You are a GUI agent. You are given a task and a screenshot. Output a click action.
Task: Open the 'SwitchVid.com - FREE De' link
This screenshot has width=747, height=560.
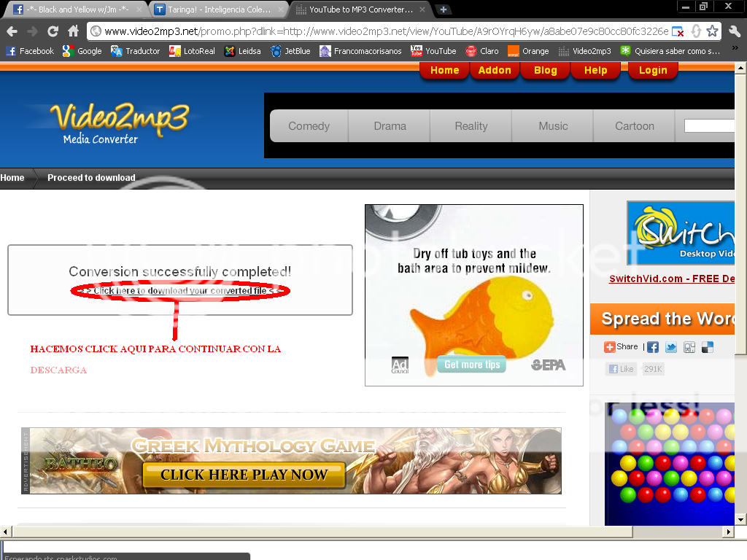(x=672, y=279)
